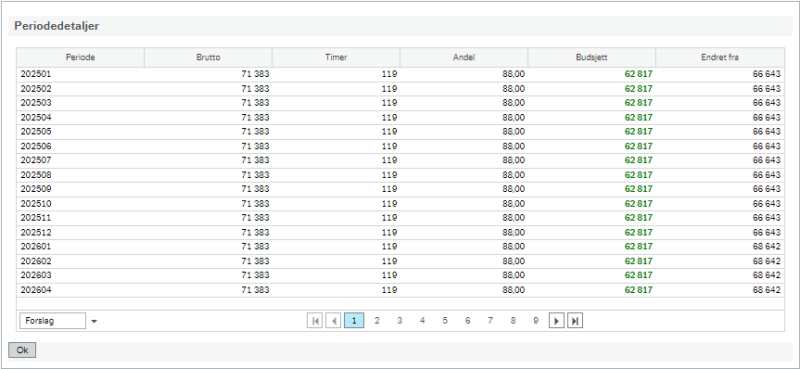Sort by the Brutto column header
Screen dimensions: 800x369
click(208, 58)
